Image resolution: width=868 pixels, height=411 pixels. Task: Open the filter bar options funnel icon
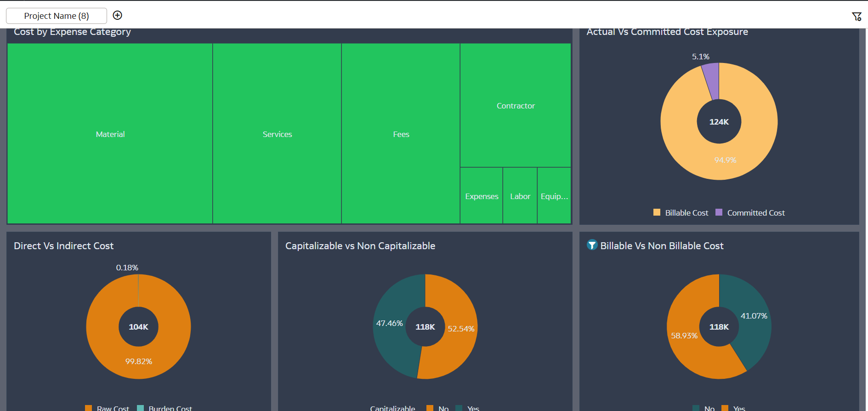click(857, 17)
